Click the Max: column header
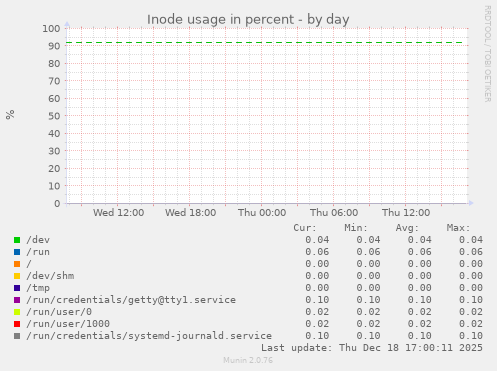The width and height of the screenshot is (497, 371). [x=458, y=228]
